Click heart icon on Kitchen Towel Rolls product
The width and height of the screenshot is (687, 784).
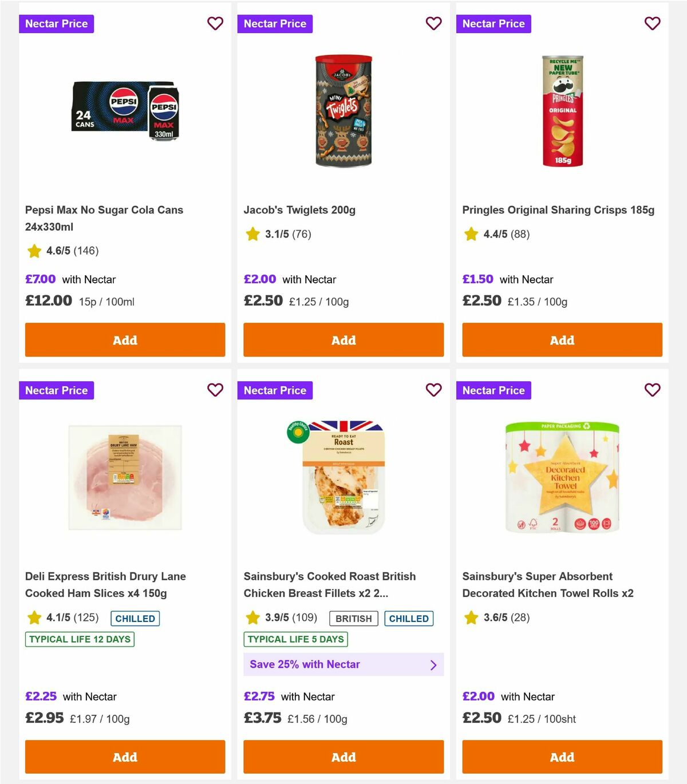pos(652,390)
